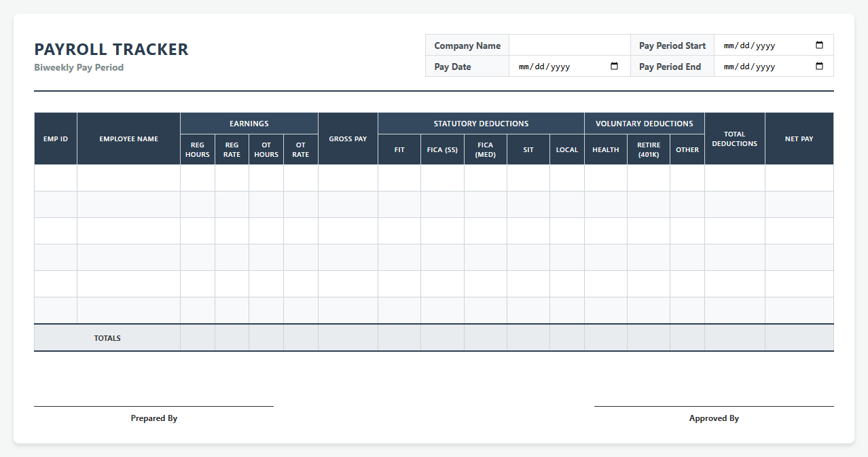Click the VOLUNTARY DEDUCTIONS group header
The width and height of the screenshot is (868, 457).
[645, 124]
